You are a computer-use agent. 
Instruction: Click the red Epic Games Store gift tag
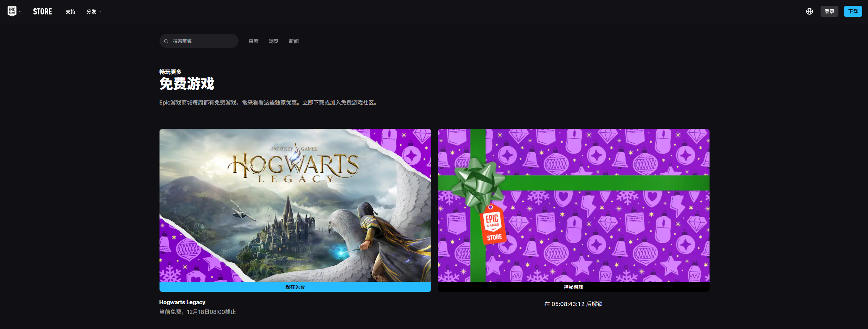493,225
